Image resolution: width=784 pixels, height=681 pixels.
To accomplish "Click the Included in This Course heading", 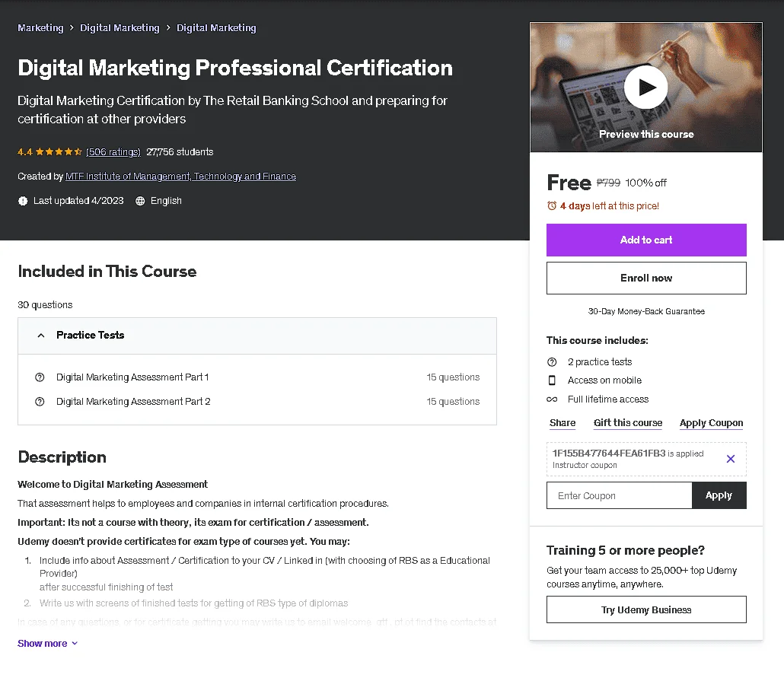I will (x=107, y=271).
